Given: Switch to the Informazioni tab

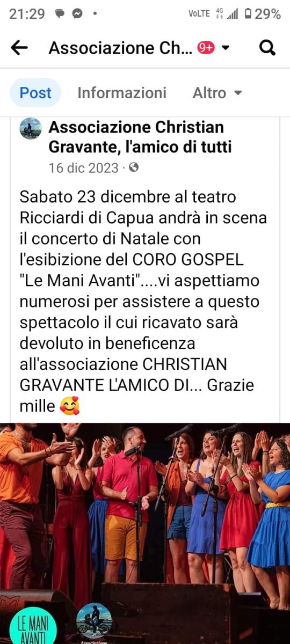Looking at the screenshot, I should point(122,93).
